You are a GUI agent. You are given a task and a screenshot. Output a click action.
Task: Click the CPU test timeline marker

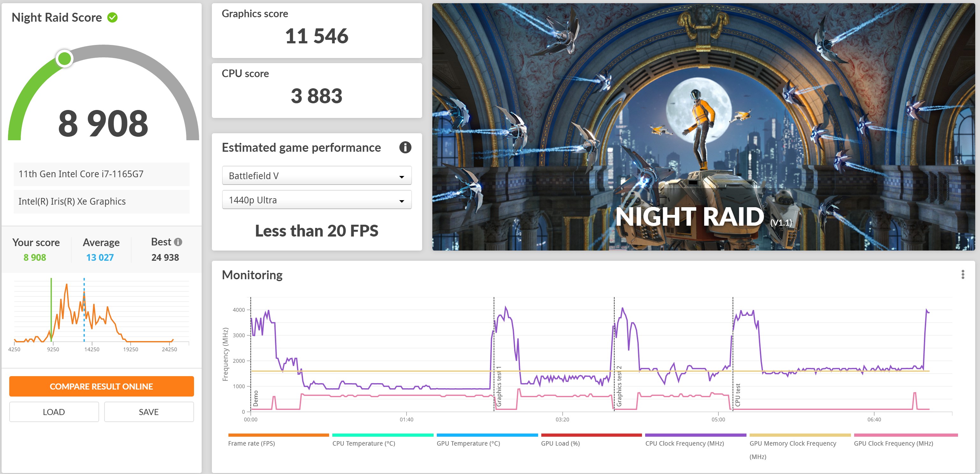[738, 395]
